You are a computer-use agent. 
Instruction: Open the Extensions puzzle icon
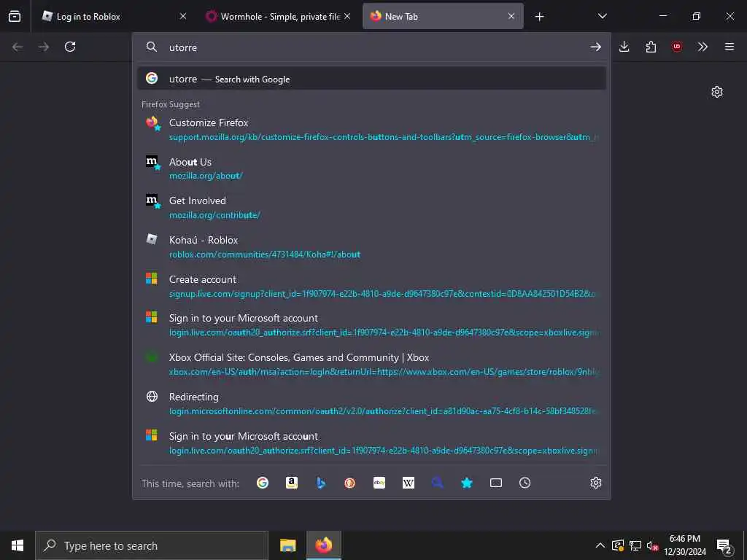tap(651, 47)
